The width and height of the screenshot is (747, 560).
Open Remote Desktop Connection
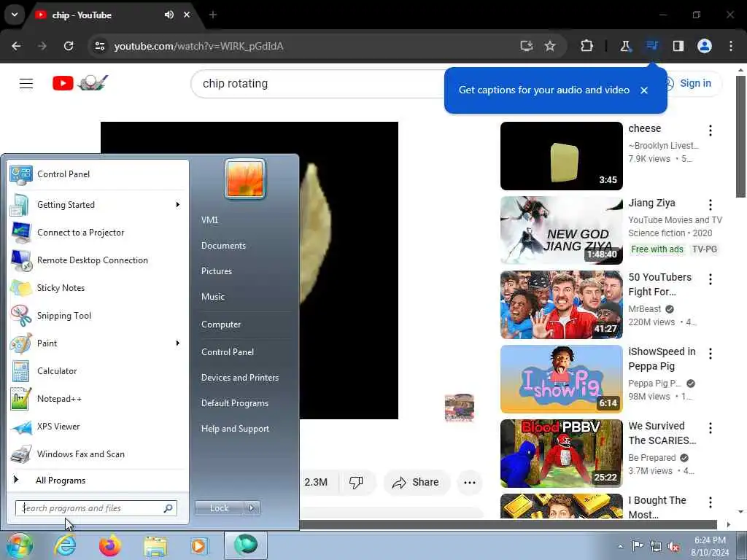98,260
